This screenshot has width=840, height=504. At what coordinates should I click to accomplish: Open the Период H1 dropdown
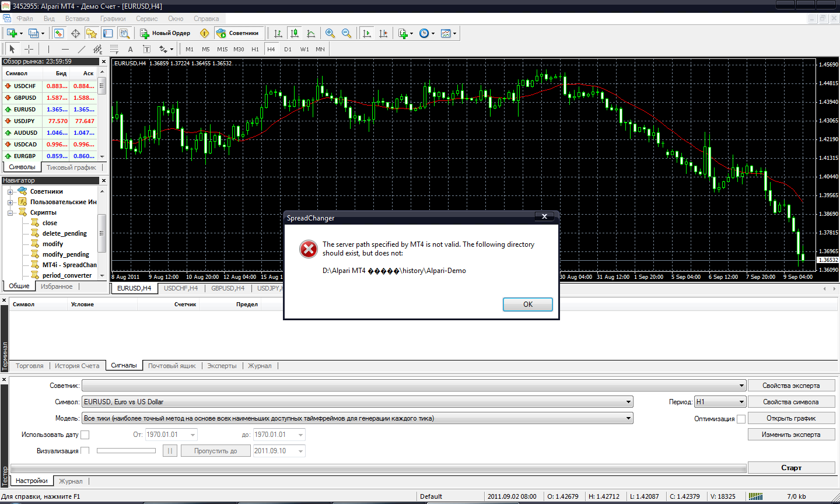[741, 402]
